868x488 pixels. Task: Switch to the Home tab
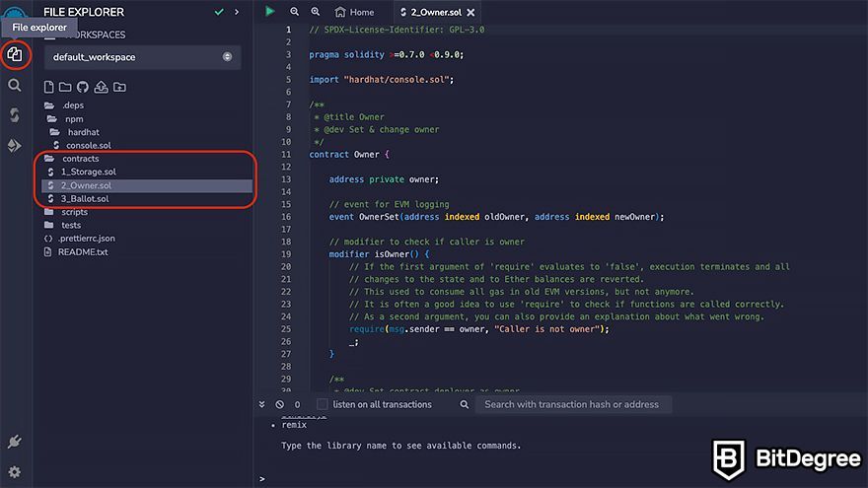coord(354,12)
